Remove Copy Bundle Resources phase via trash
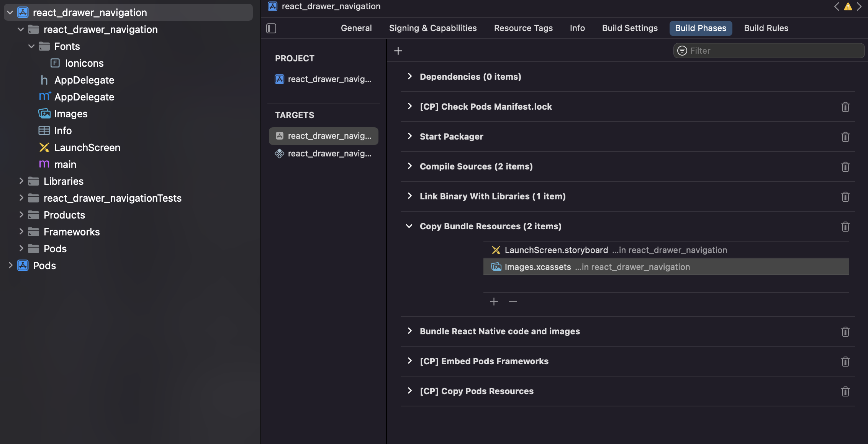The image size is (868, 444). click(845, 227)
